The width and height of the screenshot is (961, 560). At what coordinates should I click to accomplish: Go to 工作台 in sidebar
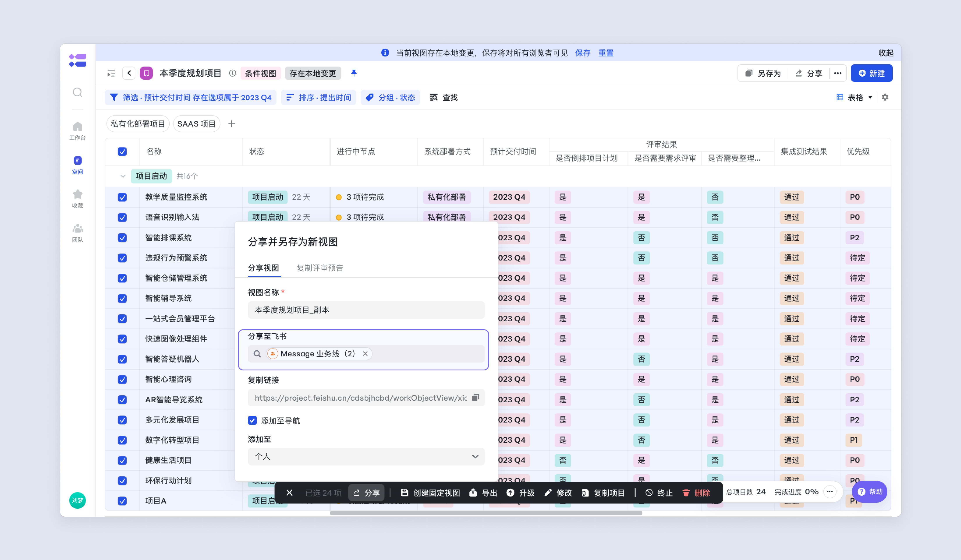[x=77, y=131]
